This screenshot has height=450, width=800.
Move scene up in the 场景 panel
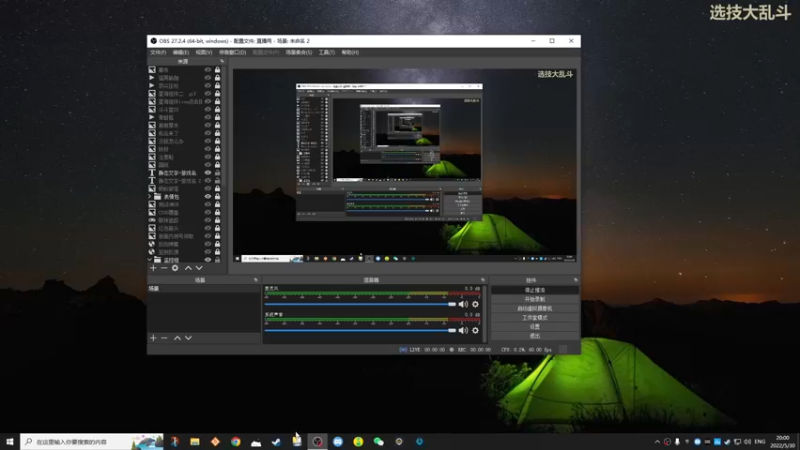tap(177, 338)
